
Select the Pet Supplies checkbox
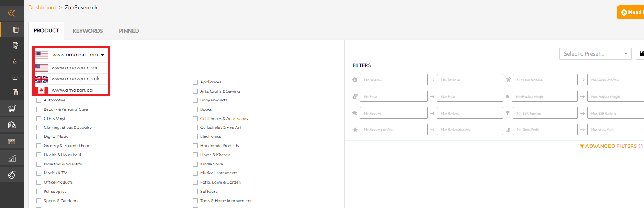pos(39,192)
